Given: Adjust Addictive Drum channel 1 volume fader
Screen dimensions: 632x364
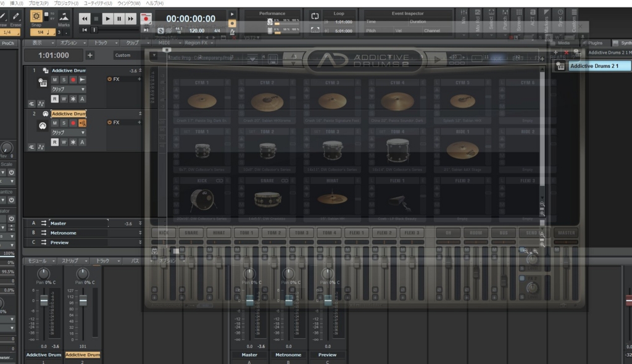Looking at the screenshot, I should point(44,300).
